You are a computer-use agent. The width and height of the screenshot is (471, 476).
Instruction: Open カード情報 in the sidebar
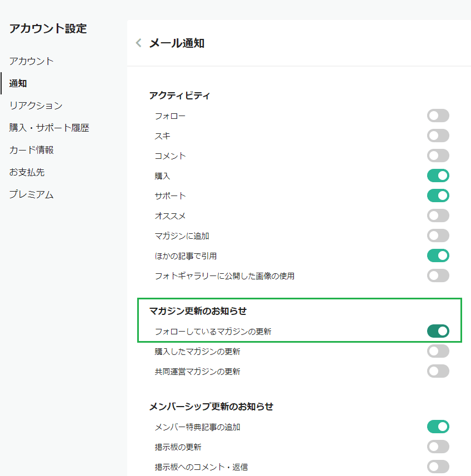[31, 150]
